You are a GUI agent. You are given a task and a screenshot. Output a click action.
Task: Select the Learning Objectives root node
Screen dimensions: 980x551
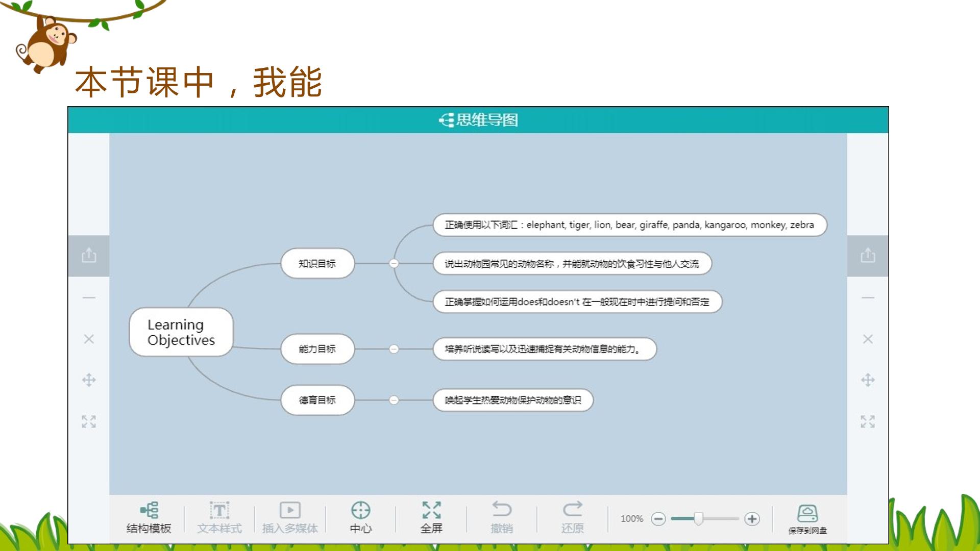181,332
